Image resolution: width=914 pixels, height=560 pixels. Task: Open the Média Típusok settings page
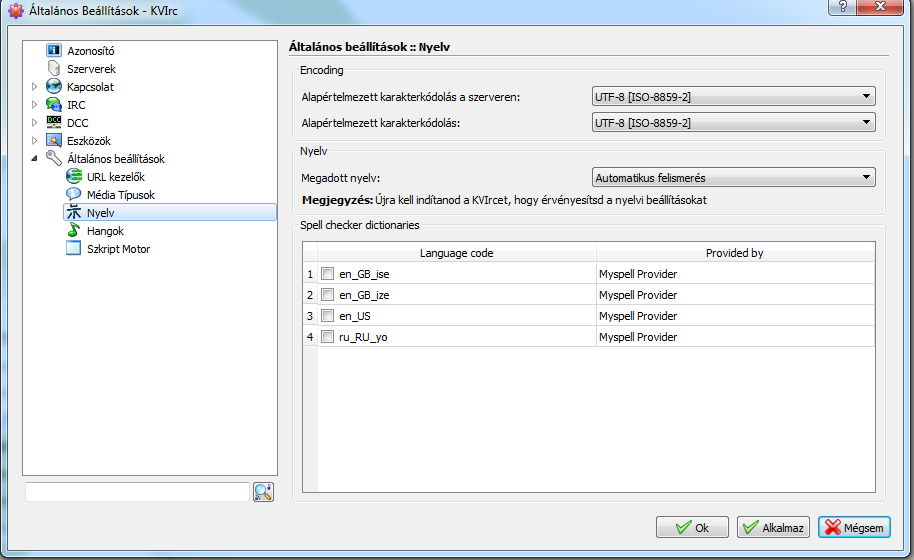tap(121, 195)
